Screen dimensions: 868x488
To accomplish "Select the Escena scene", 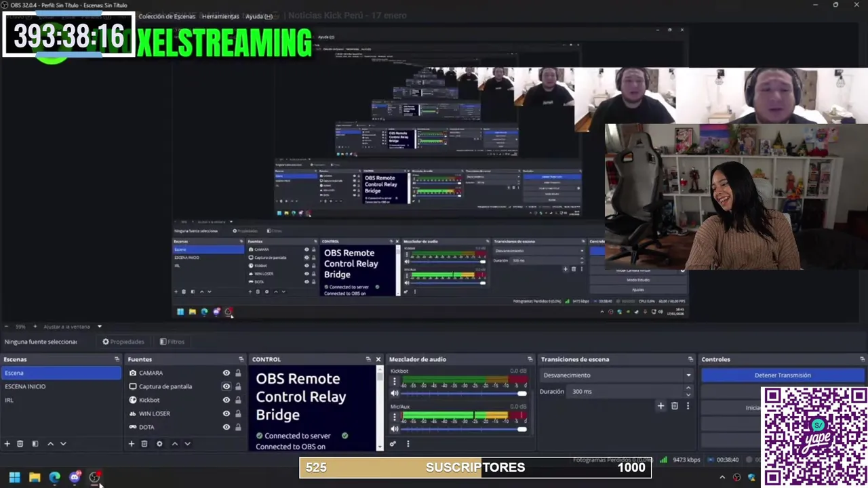I will coord(61,373).
